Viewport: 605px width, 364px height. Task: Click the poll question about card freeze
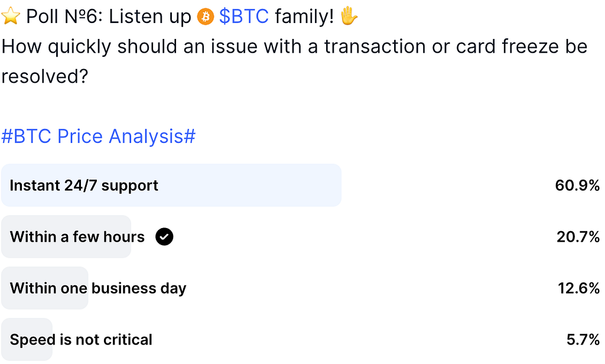(294, 61)
